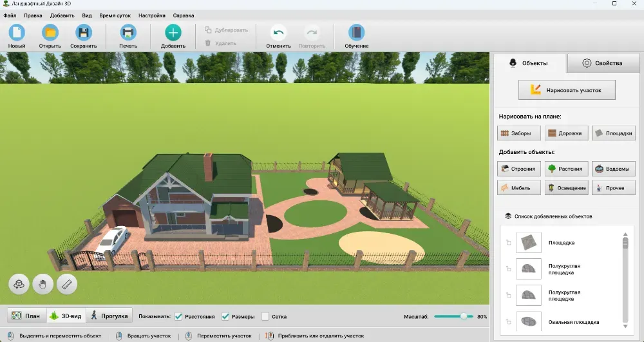Screen dimensions: 644x342
Task: Click Выделить и переместить объект hint
Action: pyautogui.click(x=60, y=336)
